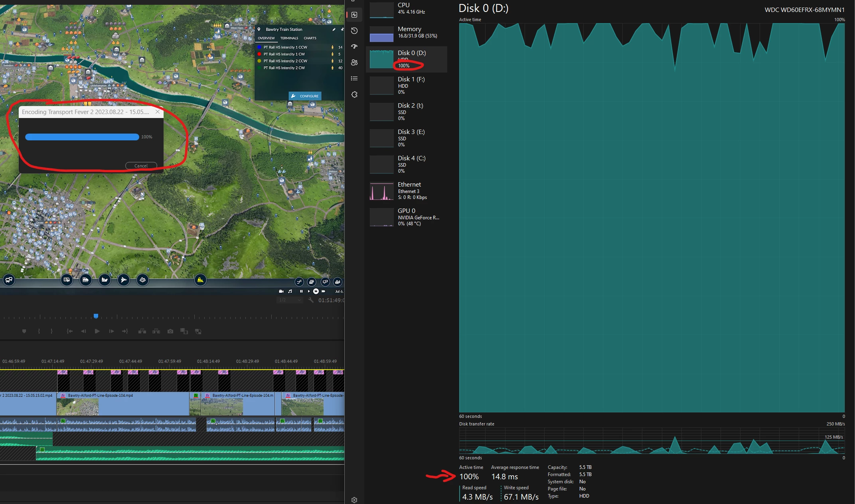Viewport: 855px width, 504px height.
Task: Open Task Manager App history page
Action: pos(354,31)
